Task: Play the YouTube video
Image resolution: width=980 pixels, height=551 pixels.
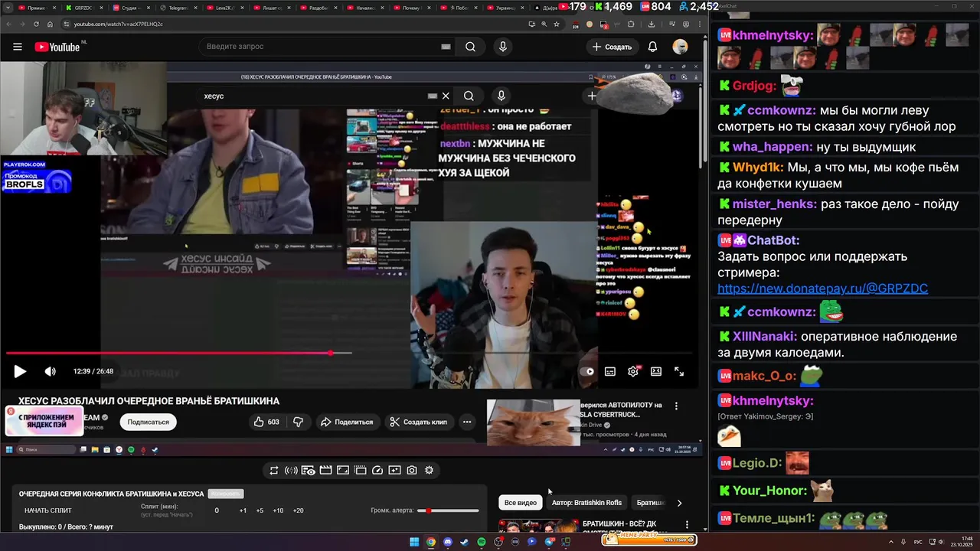Action: click(x=20, y=371)
